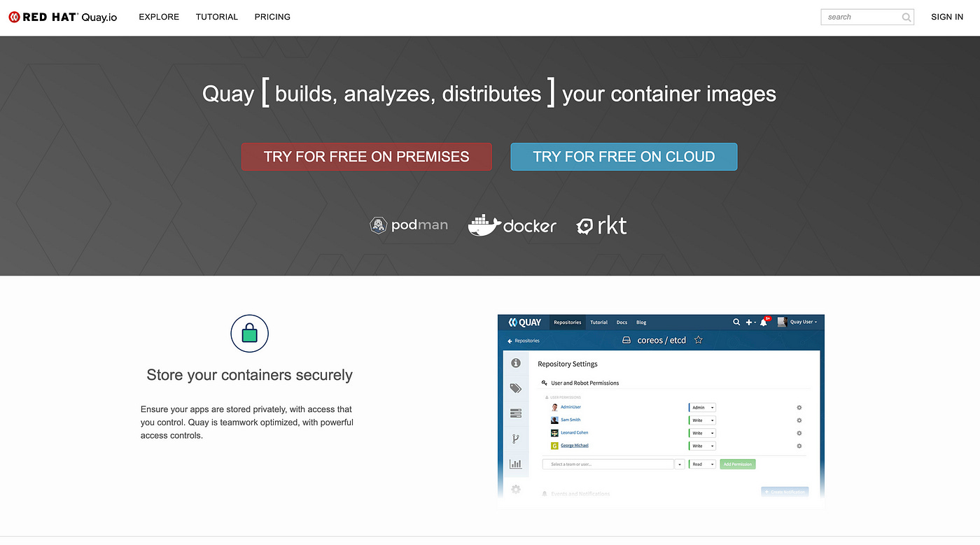
Task: Click the coreos / etcd repository title
Action: (661, 341)
